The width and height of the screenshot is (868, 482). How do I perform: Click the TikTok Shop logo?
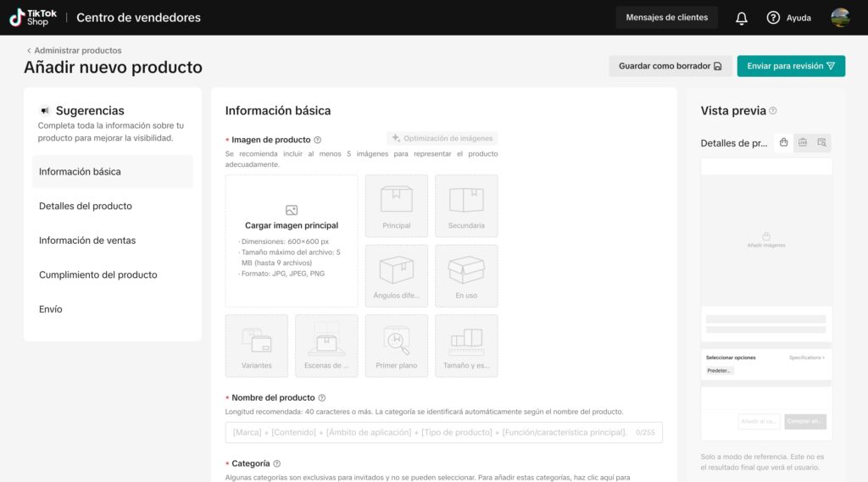(x=33, y=17)
